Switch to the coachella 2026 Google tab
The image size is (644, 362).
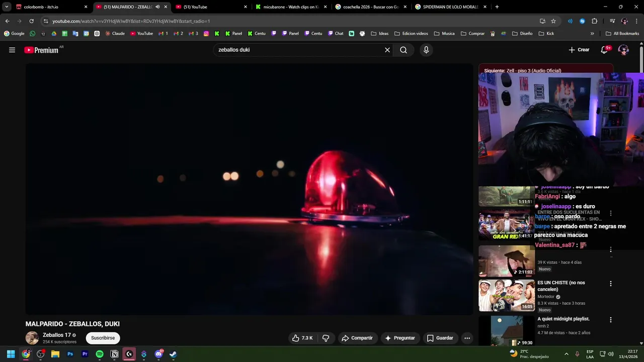pyautogui.click(x=371, y=7)
